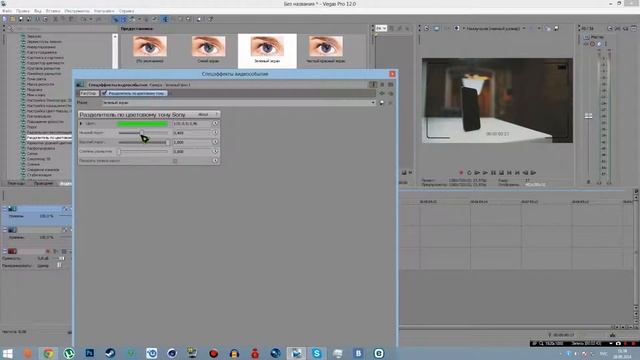Click the help question button beside About
The image size is (640, 360).
click(217, 115)
